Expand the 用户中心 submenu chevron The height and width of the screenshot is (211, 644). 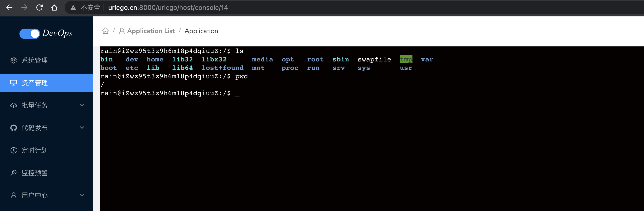(x=82, y=195)
